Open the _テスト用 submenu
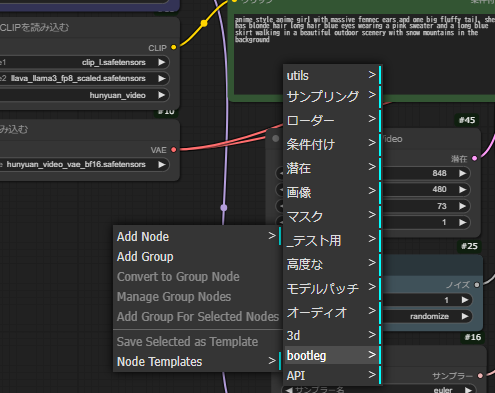The image size is (495, 393). 332,240
